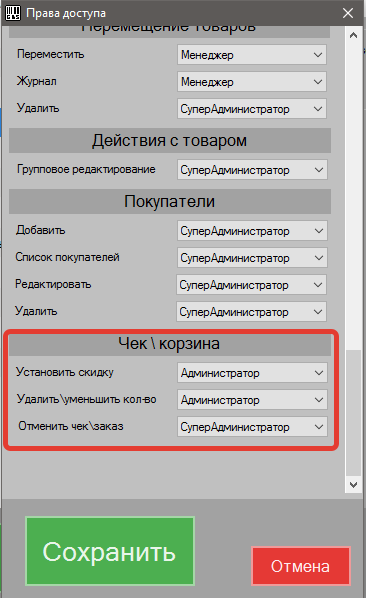Screen dimensions: 366x598
Task: Open the Удалить dropdown under Покупатели
Action: coord(251,312)
